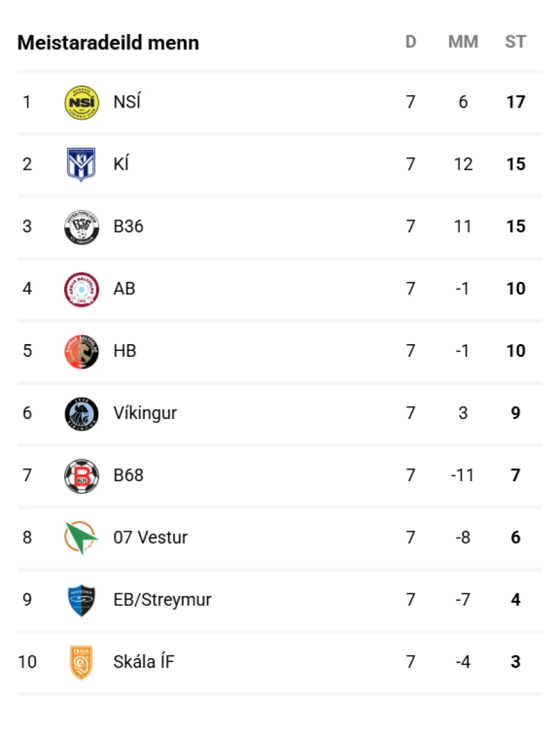Screen dimensions: 560x733
Task: Click the B68 football badge
Action: click(81, 476)
